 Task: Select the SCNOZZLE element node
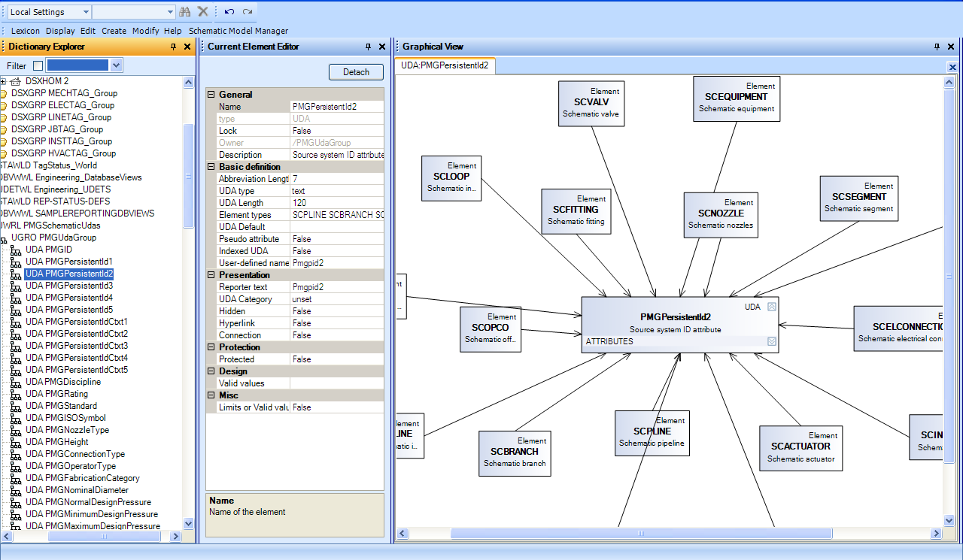[720, 215]
